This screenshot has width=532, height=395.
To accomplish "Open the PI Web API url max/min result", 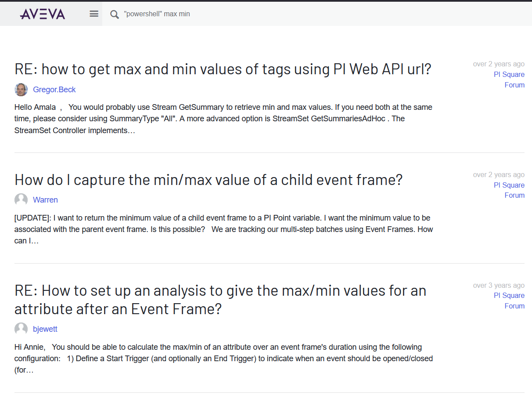I will click(223, 69).
